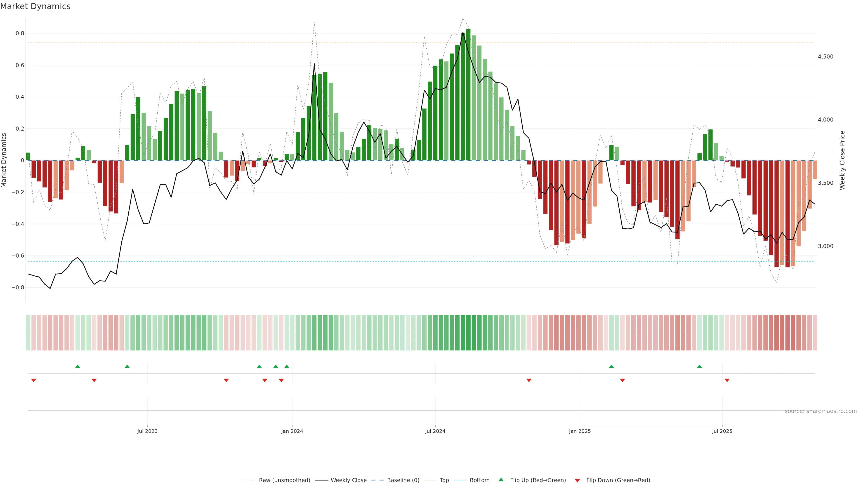Screen dimensions: 868x488
Task: Click the green Flip Up marker before Jul 2023
Action: (x=127, y=366)
